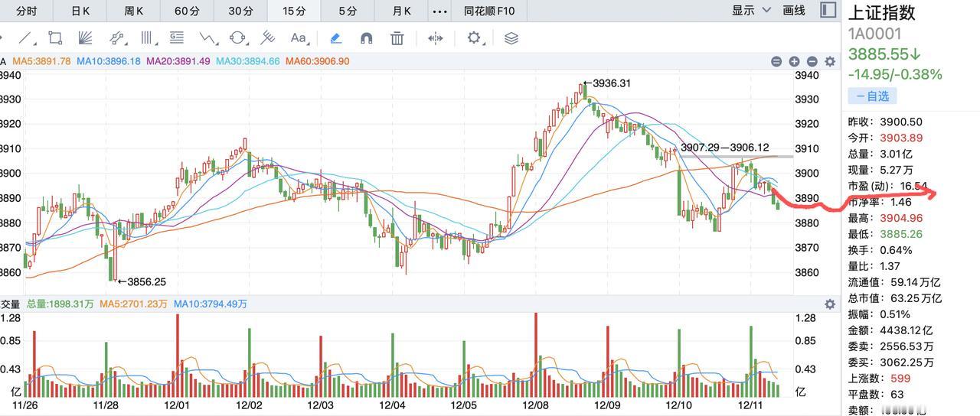
Task: Click the 画线 button
Action: point(794,11)
